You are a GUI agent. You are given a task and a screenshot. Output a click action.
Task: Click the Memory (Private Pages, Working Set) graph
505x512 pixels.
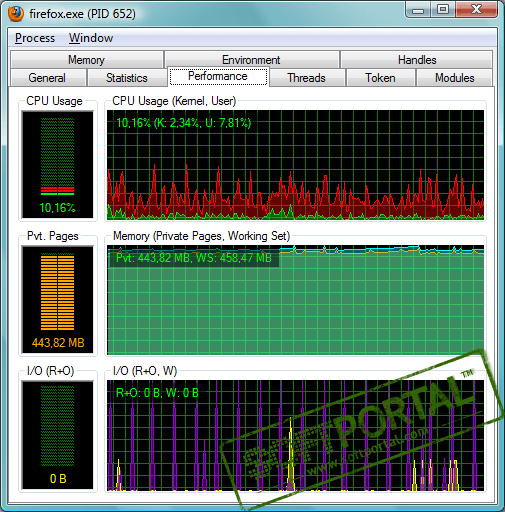pyautogui.click(x=295, y=300)
